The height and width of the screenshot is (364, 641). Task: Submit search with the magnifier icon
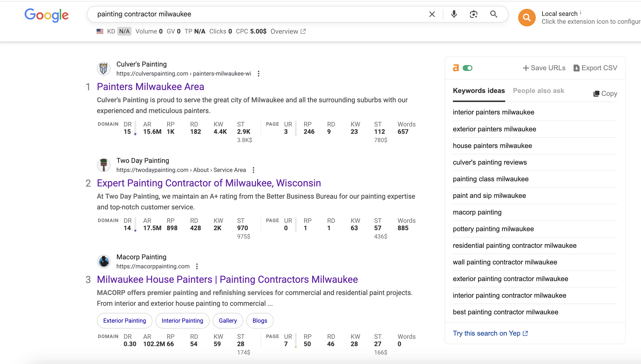493,14
